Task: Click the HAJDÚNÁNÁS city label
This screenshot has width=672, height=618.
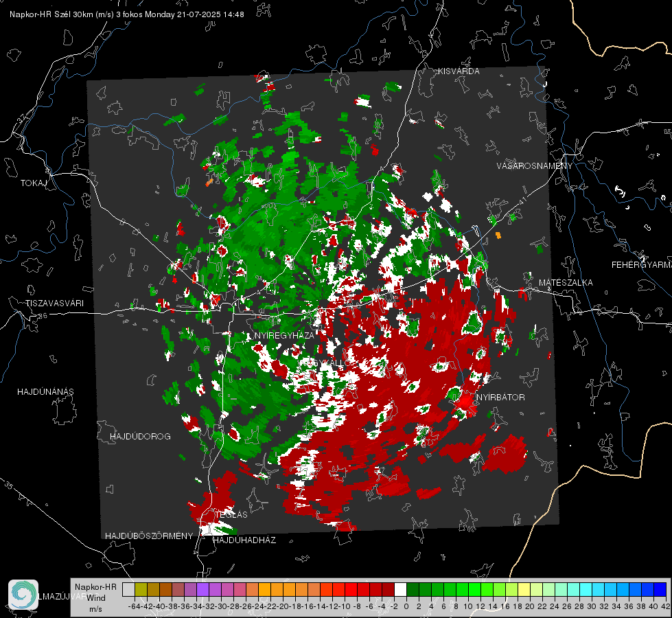Action: click(45, 392)
